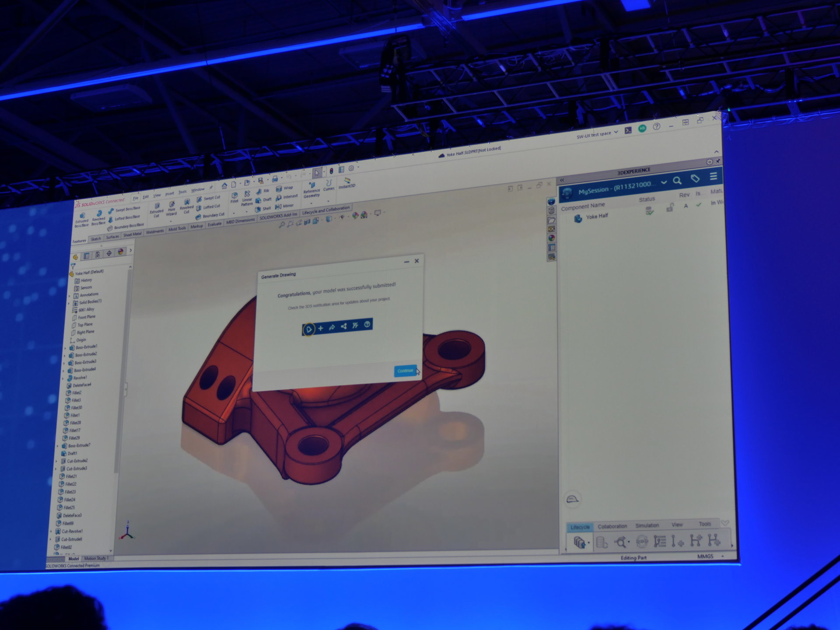Close the Generate Drawing dialog
The width and height of the screenshot is (840, 630).
416,261
